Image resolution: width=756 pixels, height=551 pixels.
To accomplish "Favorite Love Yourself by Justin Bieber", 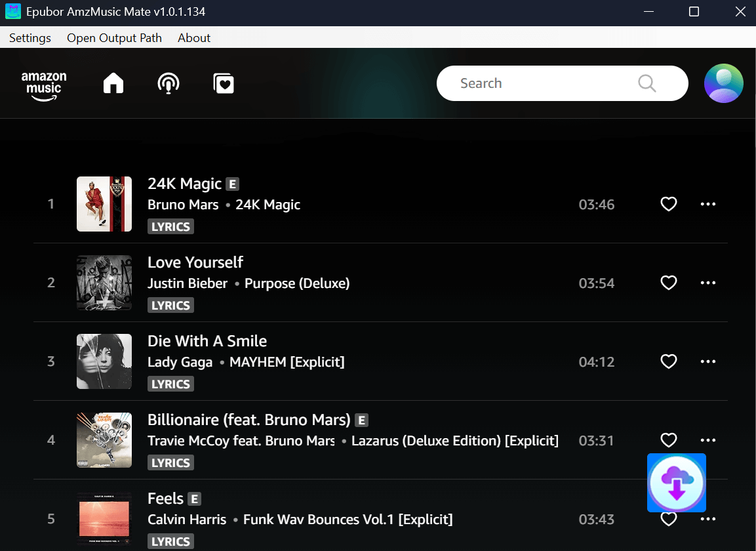I will pyautogui.click(x=668, y=283).
